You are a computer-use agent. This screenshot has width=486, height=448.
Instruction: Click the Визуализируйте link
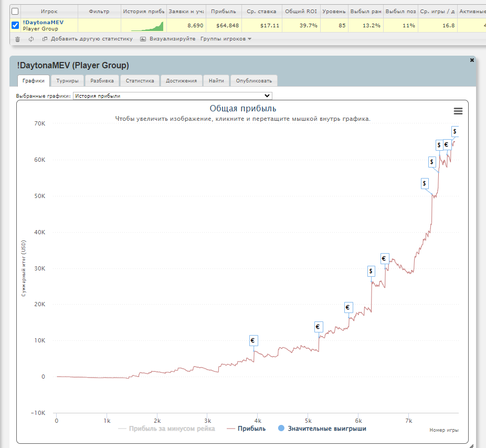tap(172, 39)
